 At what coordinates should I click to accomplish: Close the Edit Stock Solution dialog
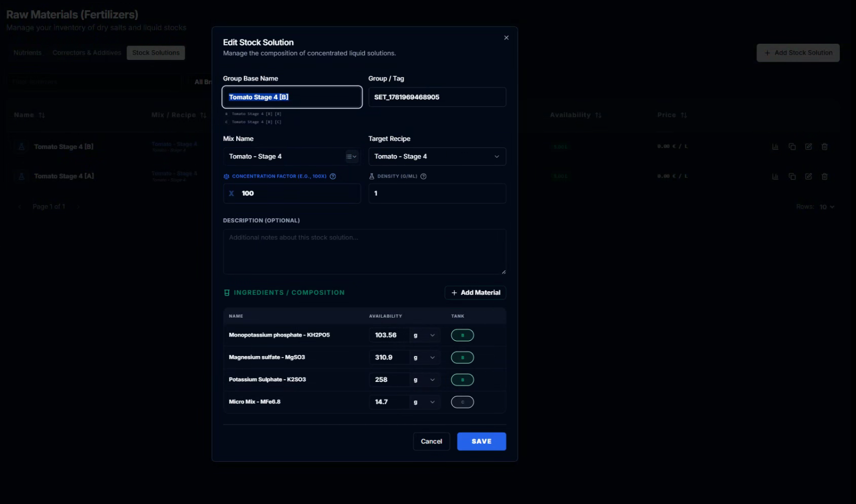[x=506, y=38]
